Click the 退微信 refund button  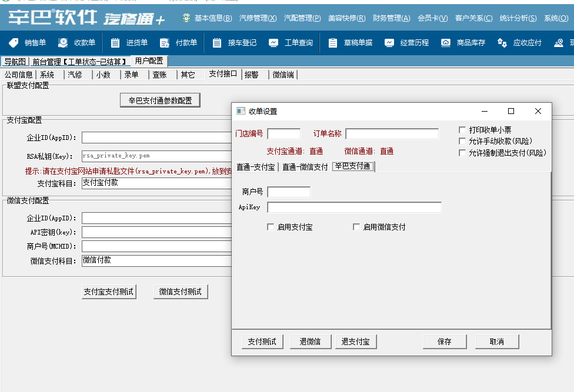coord(310,341)
